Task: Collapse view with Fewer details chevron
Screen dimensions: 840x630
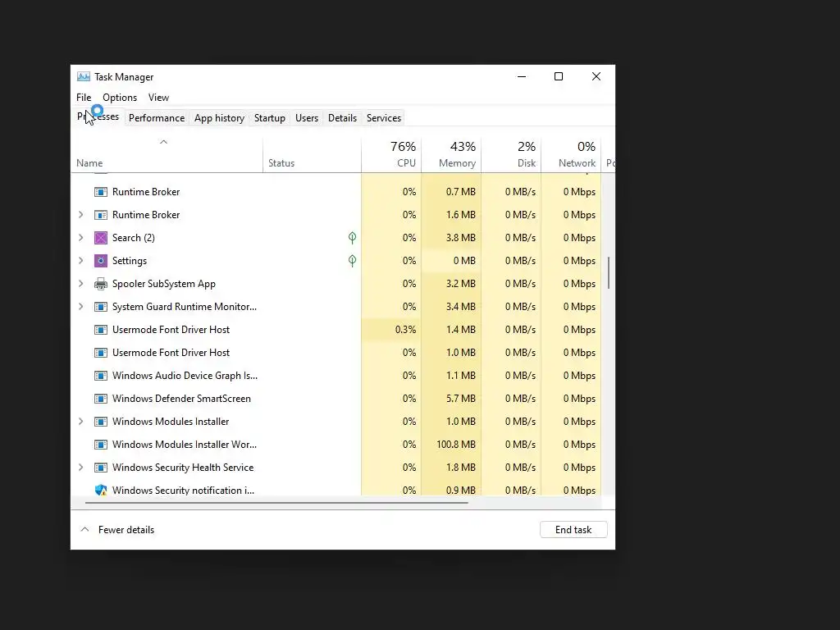Action: tap(84, 529)
